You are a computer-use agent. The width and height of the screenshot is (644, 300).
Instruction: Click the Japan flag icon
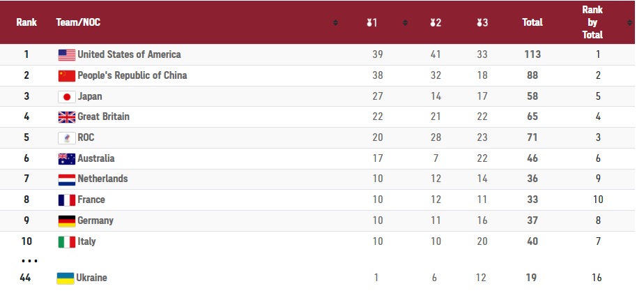[x=67, y=96]
